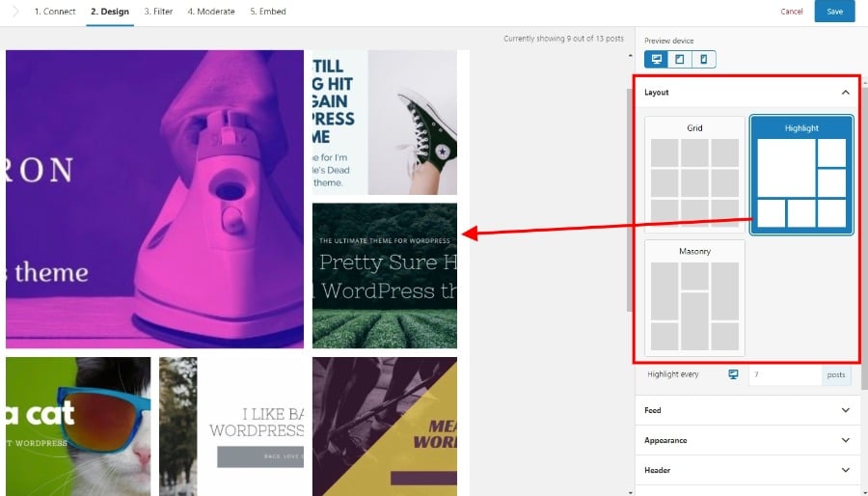Open the I LIKE WordPress post thumbnail

[231, 427]
